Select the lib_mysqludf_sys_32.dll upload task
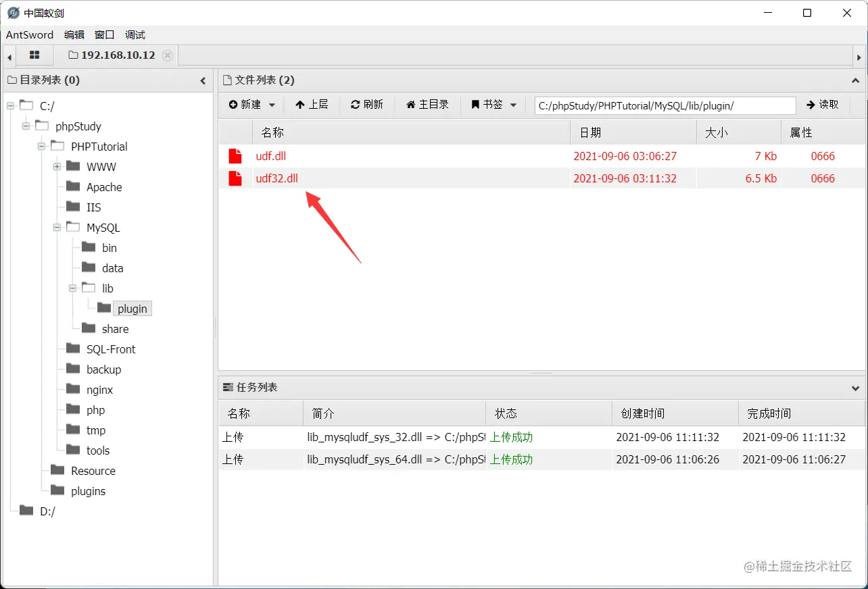Image resolution: width=868 pixels, height=589 pixels. [x=541, y=437]
